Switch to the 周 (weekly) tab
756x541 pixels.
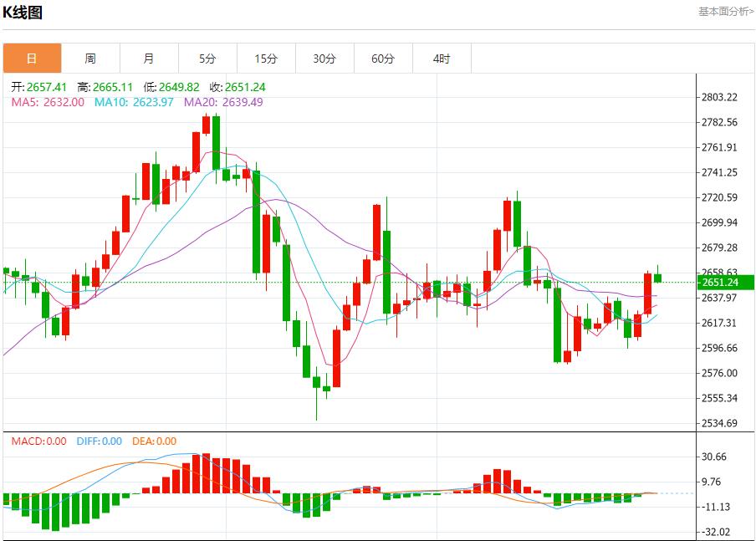tap(90, 59)
